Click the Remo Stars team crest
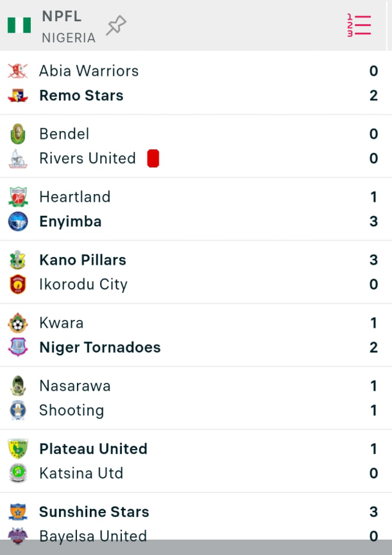 18,96
